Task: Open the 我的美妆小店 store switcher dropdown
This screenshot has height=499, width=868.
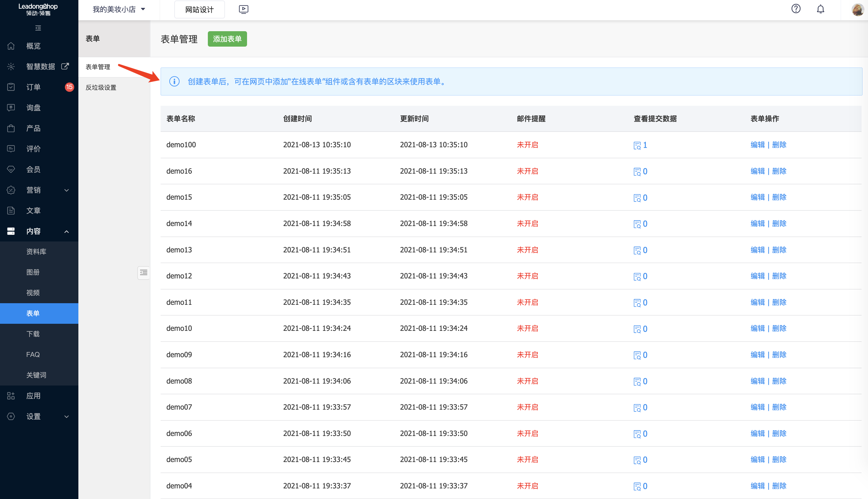Action: point(118,9)
